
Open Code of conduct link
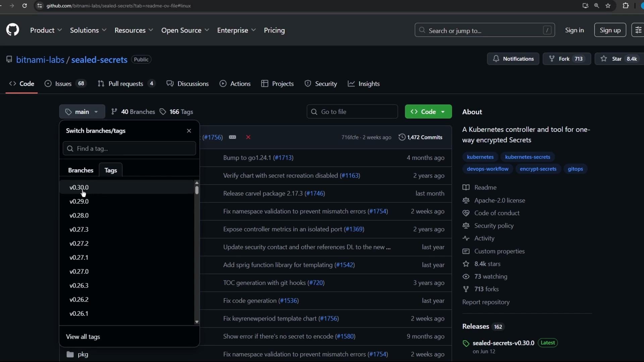click(491, 213)
